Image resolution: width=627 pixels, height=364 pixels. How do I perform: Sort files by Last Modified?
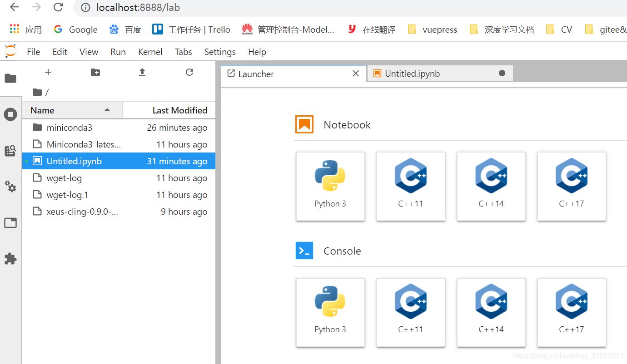(169, 110)
